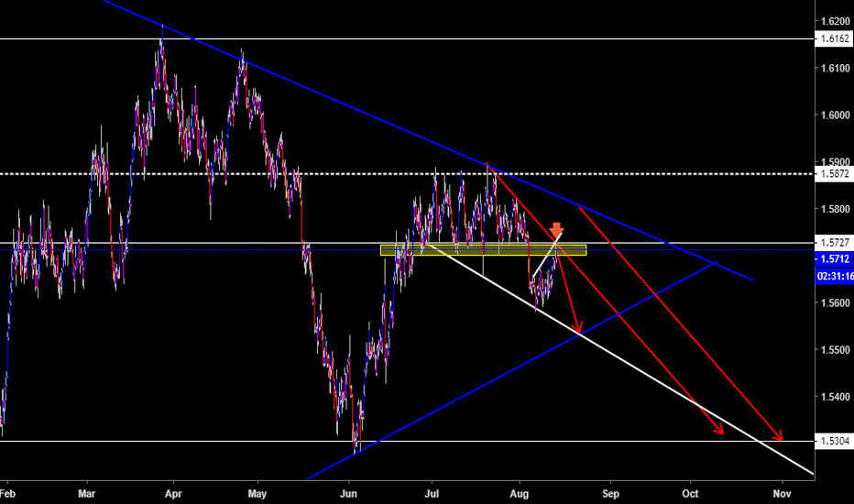Click the Apr label on time axis
This screenshot has width=854, height=504.
click(x=173, y=494)
